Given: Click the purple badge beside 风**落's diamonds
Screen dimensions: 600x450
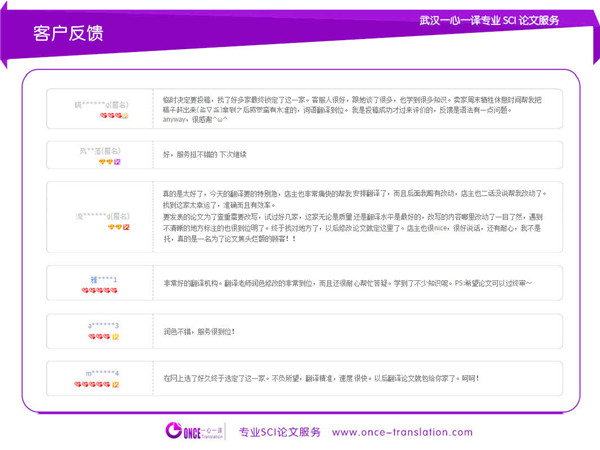Looking at the screenshot, I should click(117, 162).
